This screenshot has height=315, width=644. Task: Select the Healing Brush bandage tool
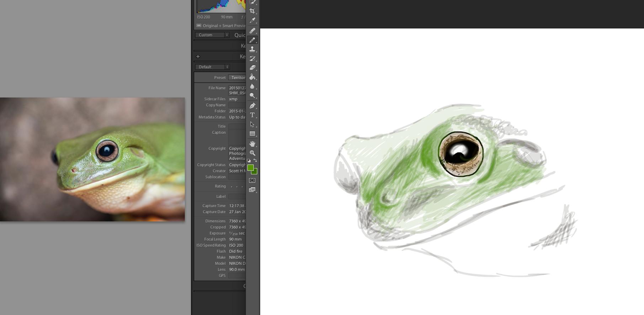[252, 31]
